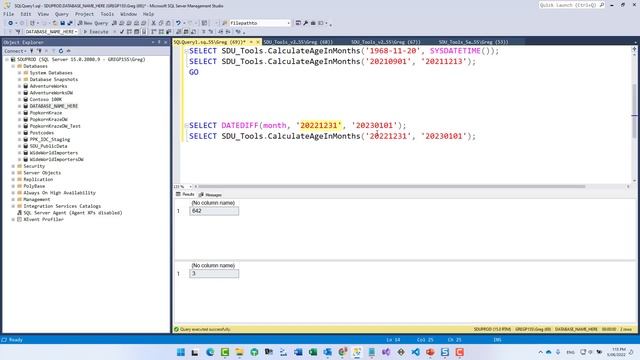Click the Save icon in the toolbar
The width and height of the screenshot is (640, 360).
pos(62,23)
